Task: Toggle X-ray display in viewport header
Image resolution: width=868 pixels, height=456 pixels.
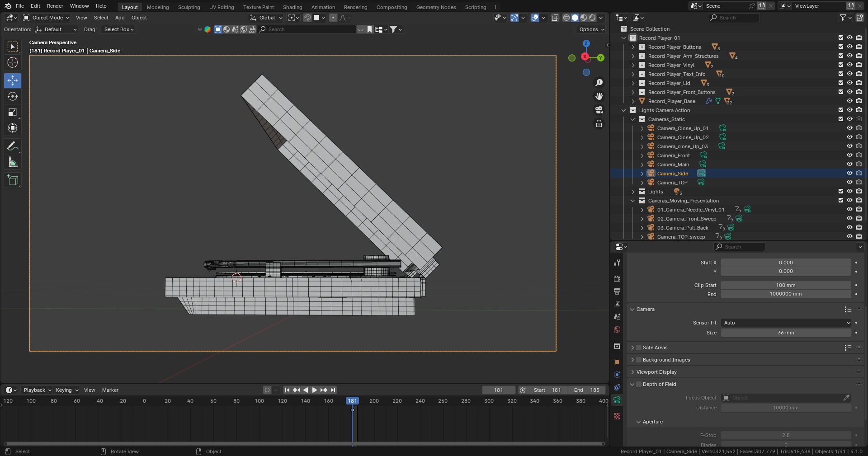Action: (555, 18)
